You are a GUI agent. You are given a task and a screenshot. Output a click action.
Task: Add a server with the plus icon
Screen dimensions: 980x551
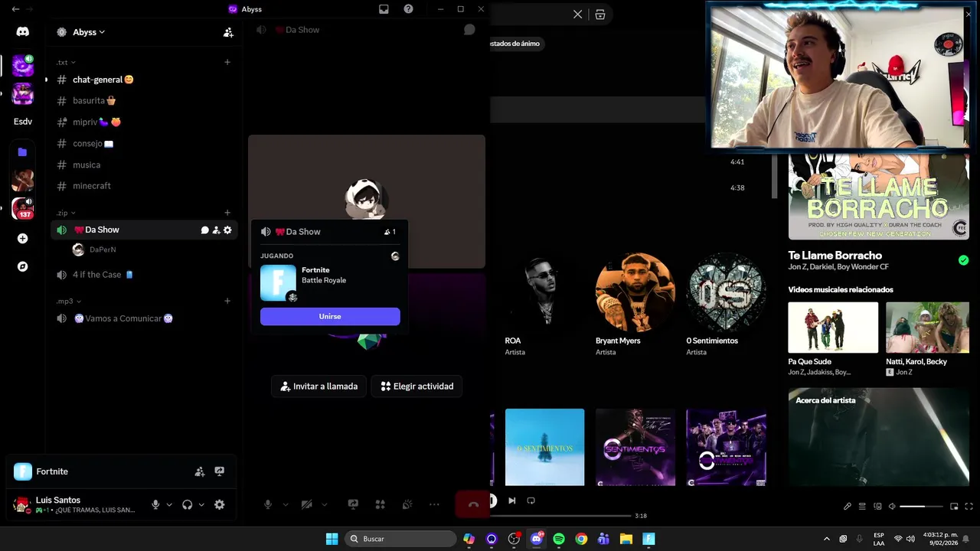(x=22, y=239)
